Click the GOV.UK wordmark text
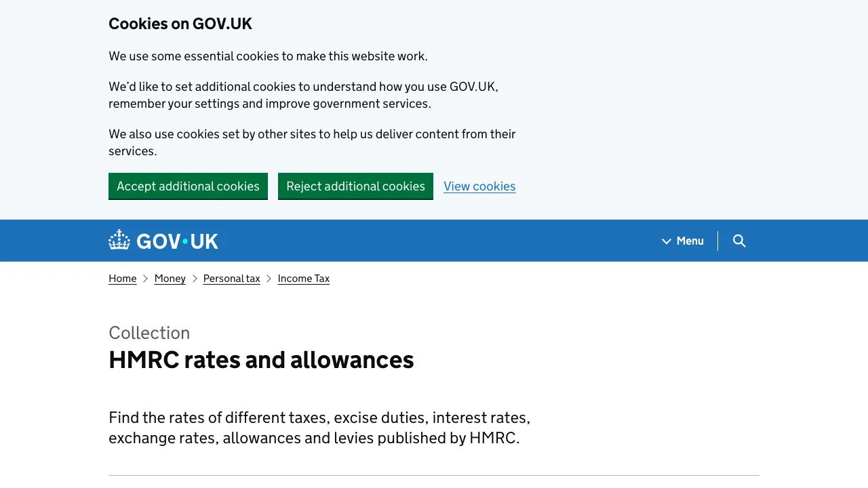The image size is (868, 488). click(x=177, y=241)
